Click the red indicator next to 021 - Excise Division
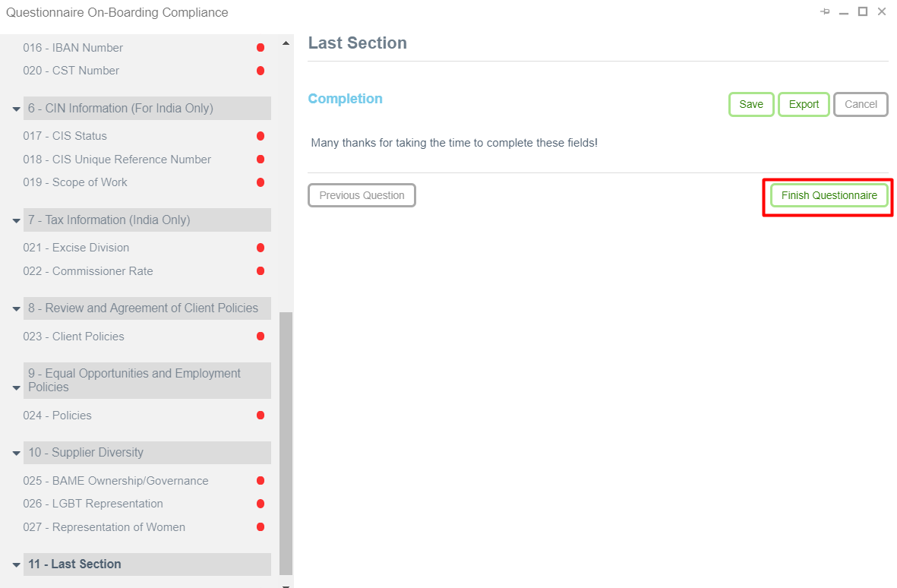This screenshot has width=897, height=588. point(260,248)
